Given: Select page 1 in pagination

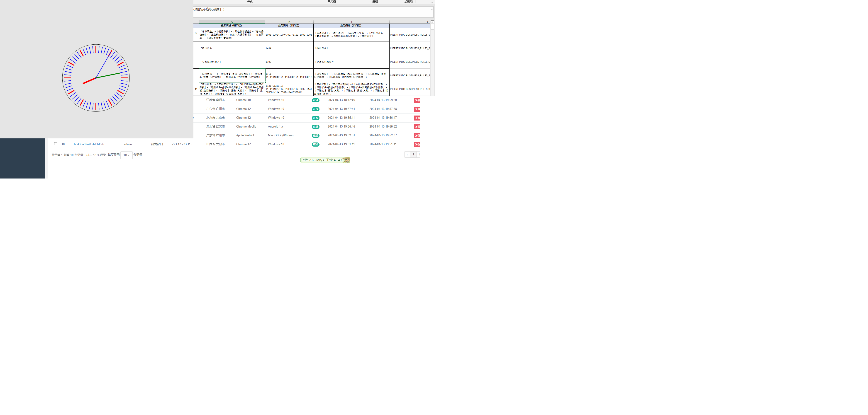Looking at the screenshot, I should click(413, 154).
